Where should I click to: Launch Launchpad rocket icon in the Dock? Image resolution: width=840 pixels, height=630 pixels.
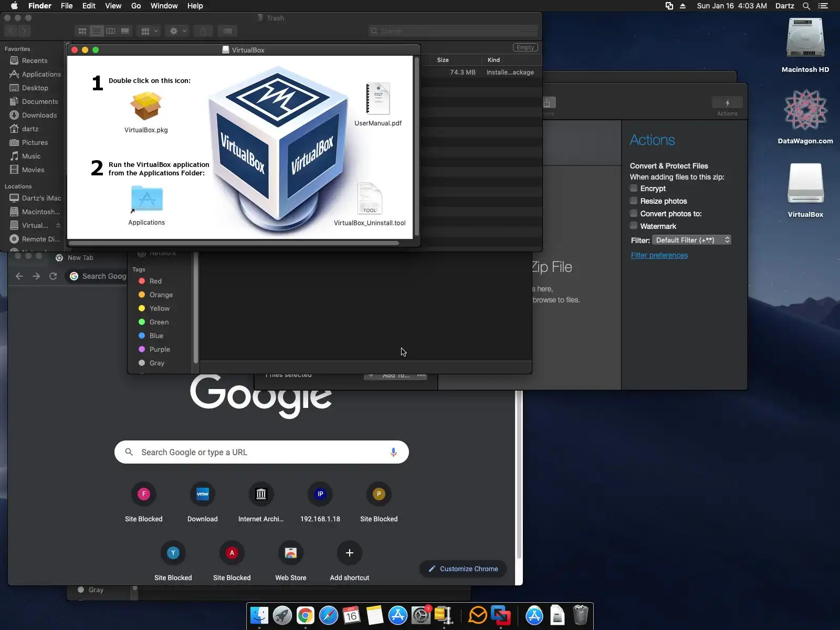pos(282,615)
